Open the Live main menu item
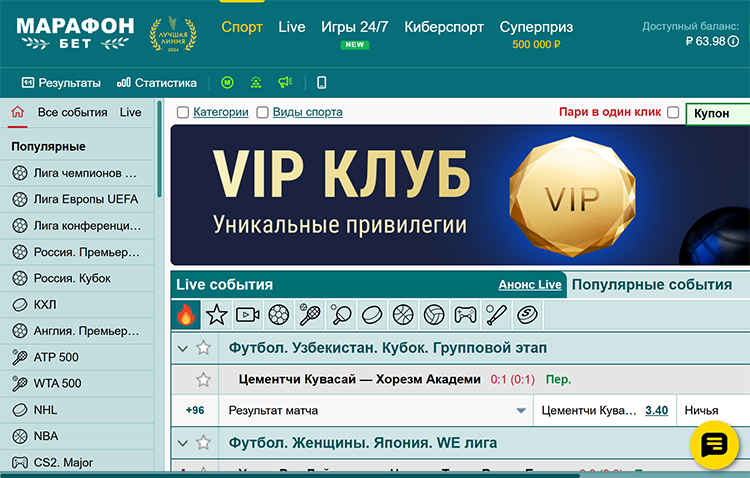This screenshot has height=478, width=750. (x=292, y=27)
